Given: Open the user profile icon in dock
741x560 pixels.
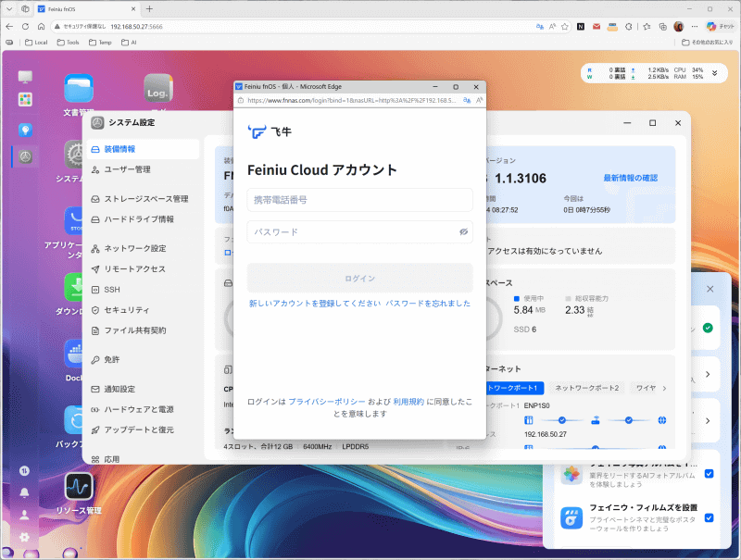Looking at the screenshot, I should click(x=24, y=516).
